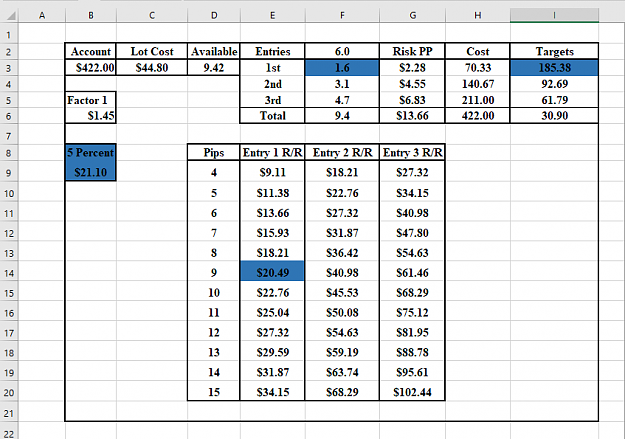This screenshot has width=625, height=439.
Task: Click the 5 Percent label cell
Action: pyautogui.click(x=91, y=152)
